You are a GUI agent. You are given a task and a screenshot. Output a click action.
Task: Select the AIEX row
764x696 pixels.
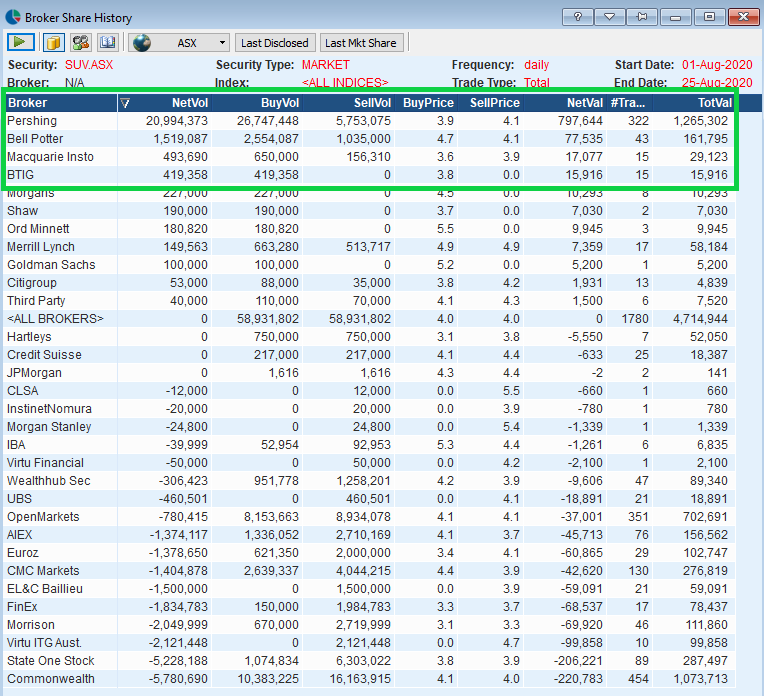point(369,536)
